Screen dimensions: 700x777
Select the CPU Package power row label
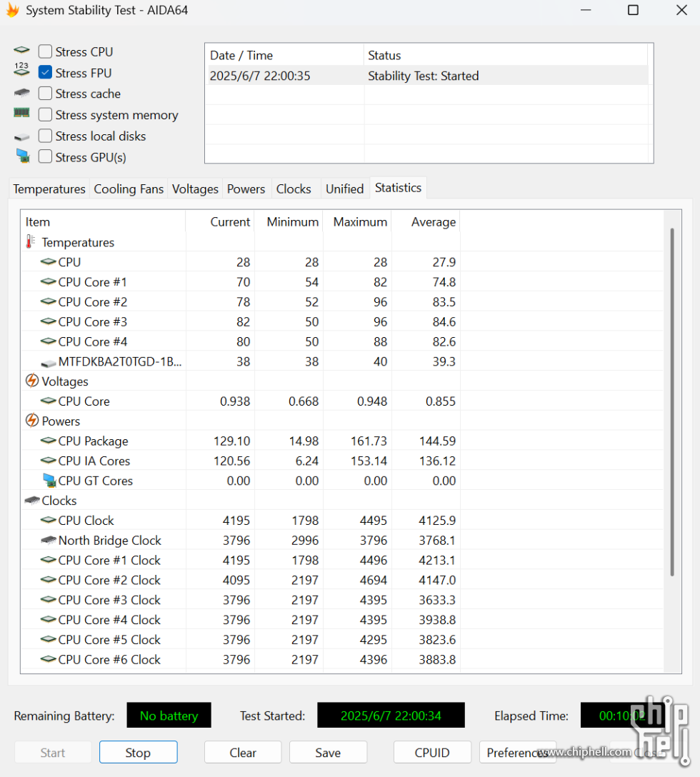click(93, 441)
